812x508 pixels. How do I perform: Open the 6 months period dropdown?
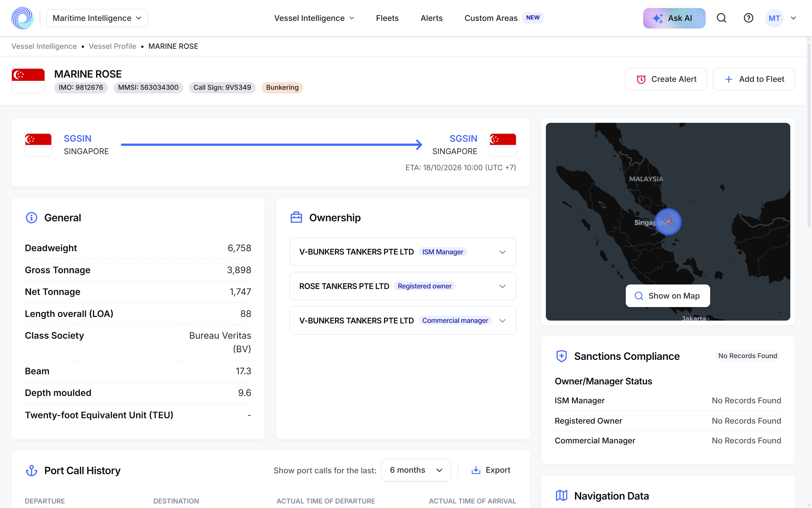pyautogui.click(x=416, y=470)
